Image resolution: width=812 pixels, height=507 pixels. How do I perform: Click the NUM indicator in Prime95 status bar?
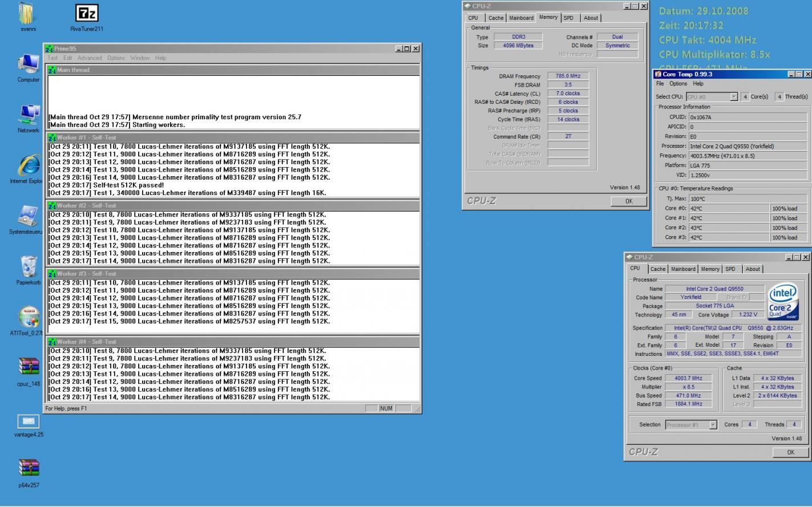[x=386, y=408]
